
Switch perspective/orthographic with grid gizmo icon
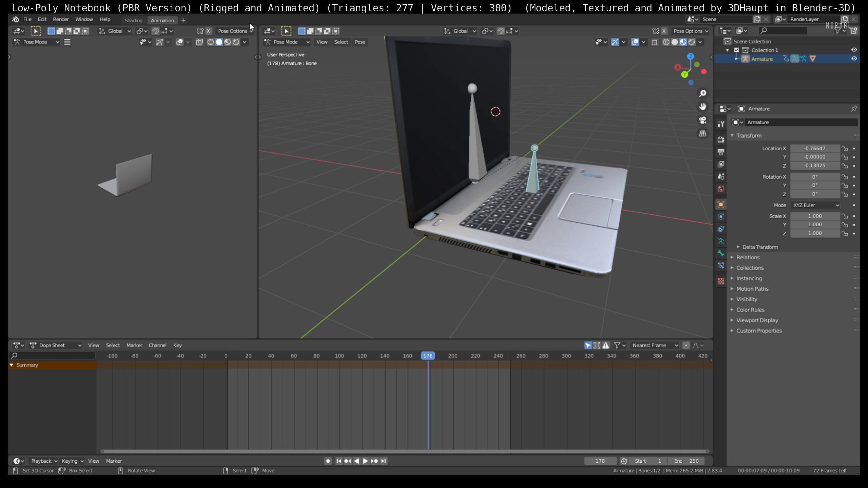(703, 134)
